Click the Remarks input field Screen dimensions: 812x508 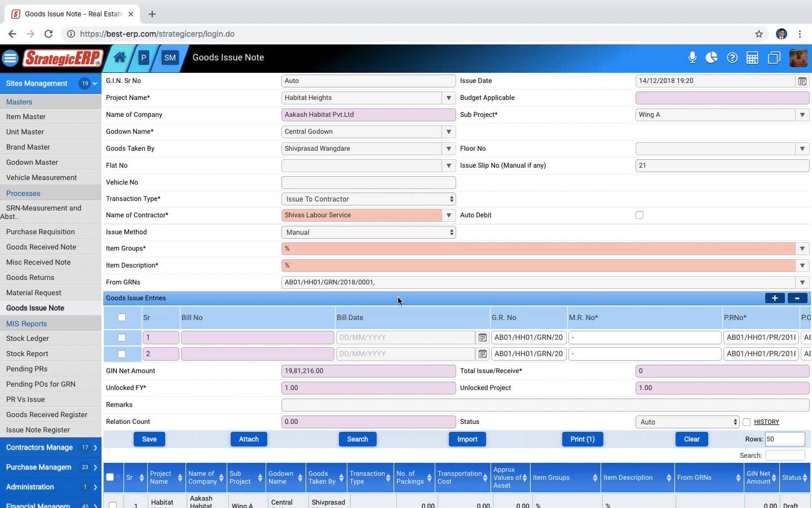coord(545,405)
